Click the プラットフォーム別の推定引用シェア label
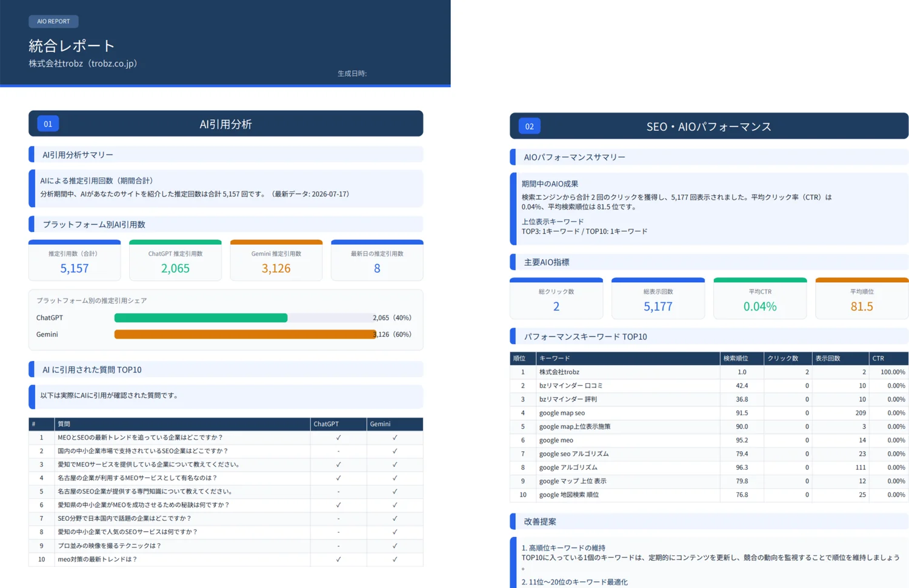 click(92, 300)
